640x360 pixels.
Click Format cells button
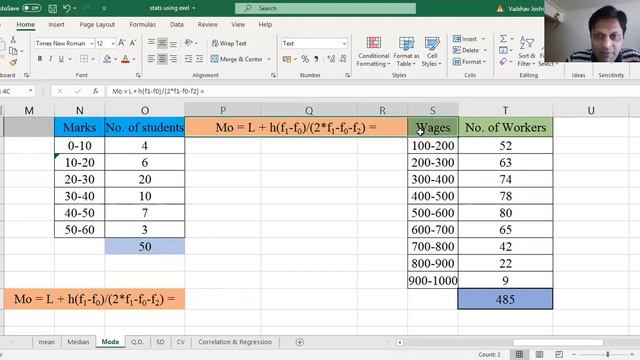[469, 62]
